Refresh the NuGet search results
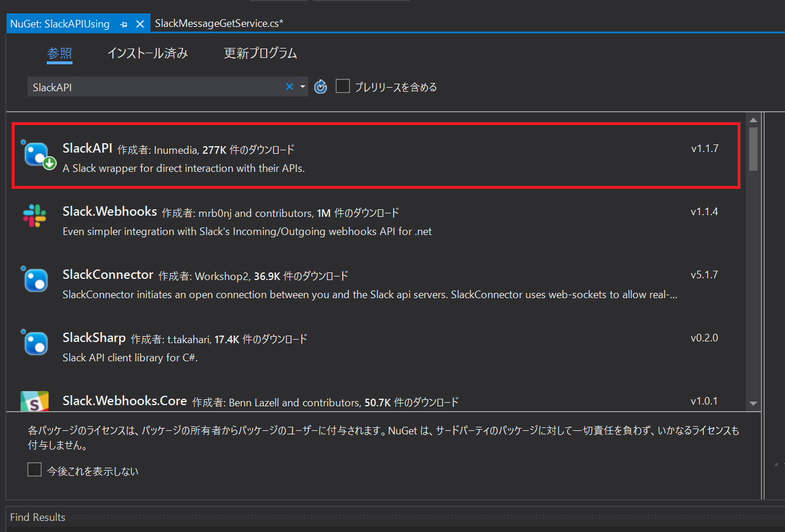The height and width of the screenshot is (532, 785). pos(321,86)
